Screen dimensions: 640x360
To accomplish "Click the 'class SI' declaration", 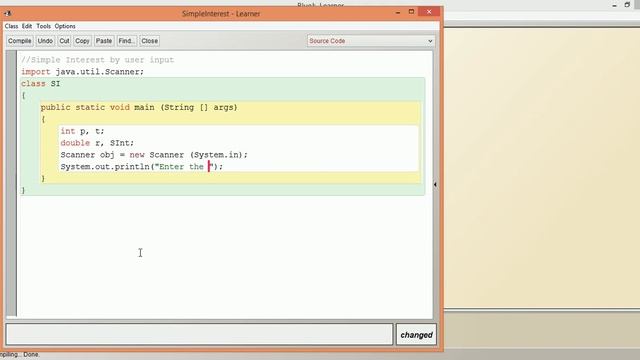I will point(40,84).
